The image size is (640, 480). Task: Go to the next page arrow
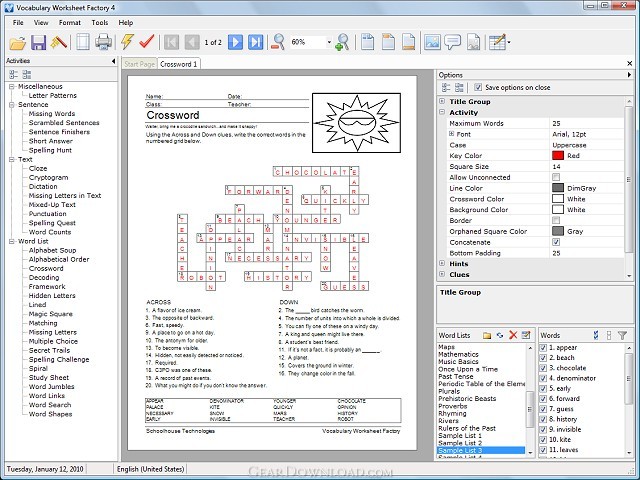click(x=236, y=42)
